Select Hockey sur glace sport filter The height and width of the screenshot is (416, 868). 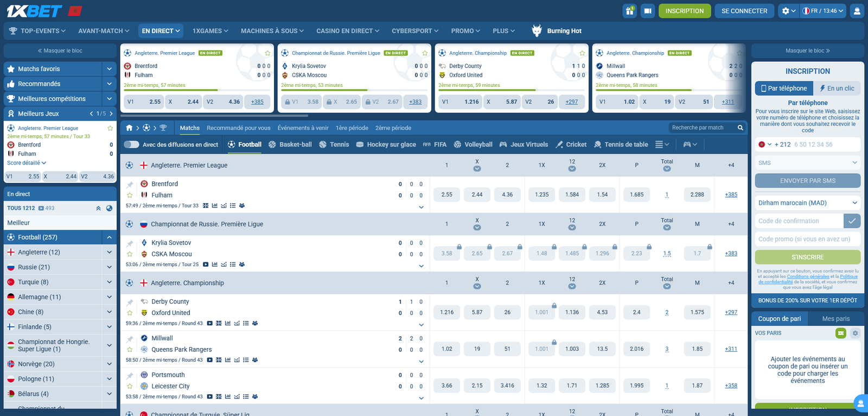click(x=386, y=144)
